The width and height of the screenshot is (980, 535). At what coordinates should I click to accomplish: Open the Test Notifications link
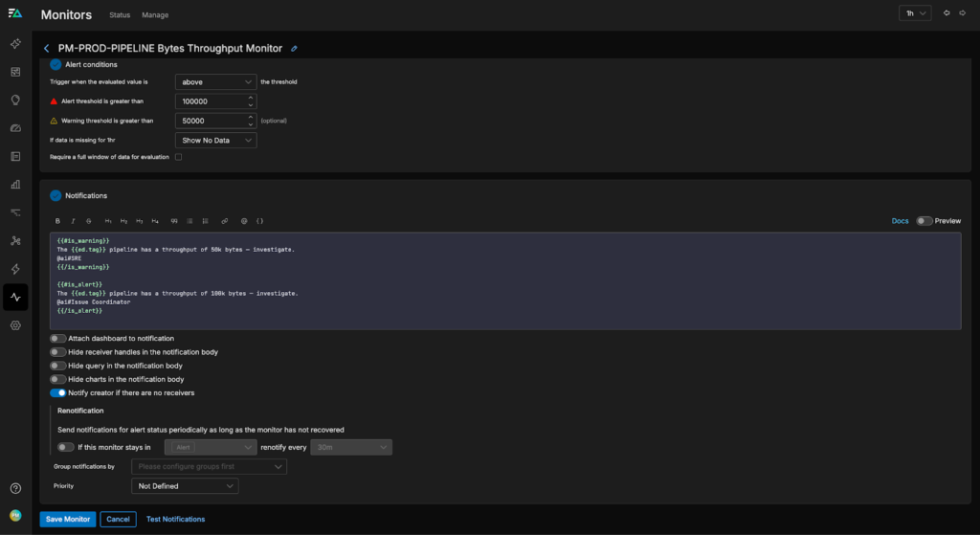(x=175, y=519)
